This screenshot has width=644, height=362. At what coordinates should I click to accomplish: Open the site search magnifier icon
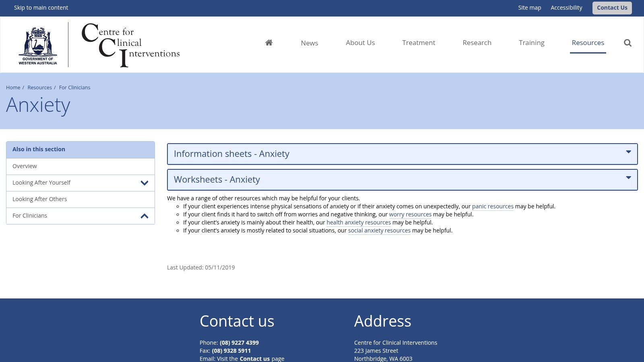627,43
